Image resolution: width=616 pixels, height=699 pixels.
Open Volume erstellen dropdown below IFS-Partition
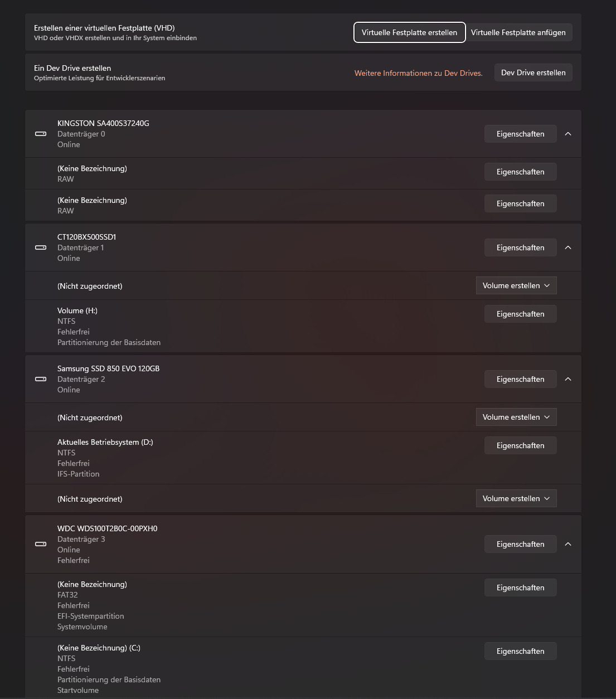coord(516,498)
